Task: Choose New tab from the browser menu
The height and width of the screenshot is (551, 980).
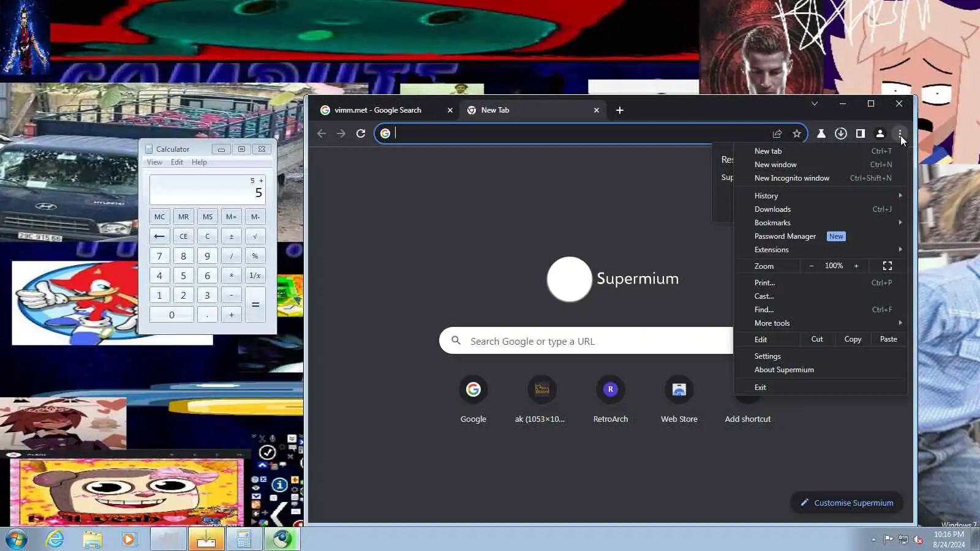Action: click(x=821, y=151)
